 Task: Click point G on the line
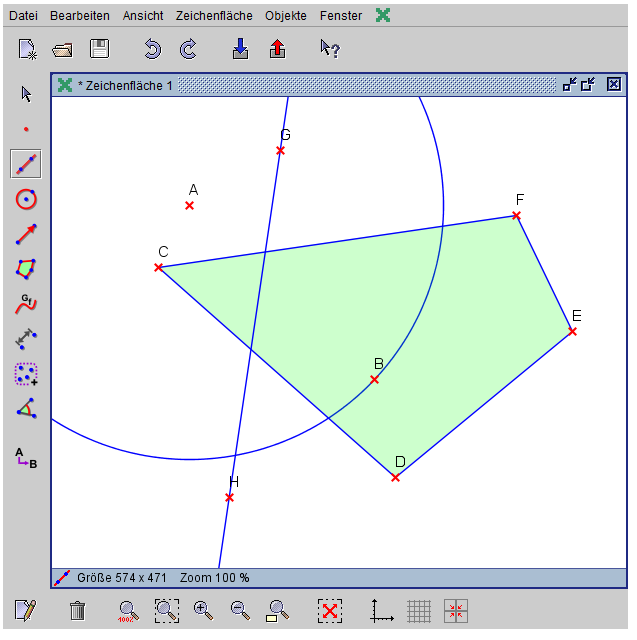[x=280, y=151]
